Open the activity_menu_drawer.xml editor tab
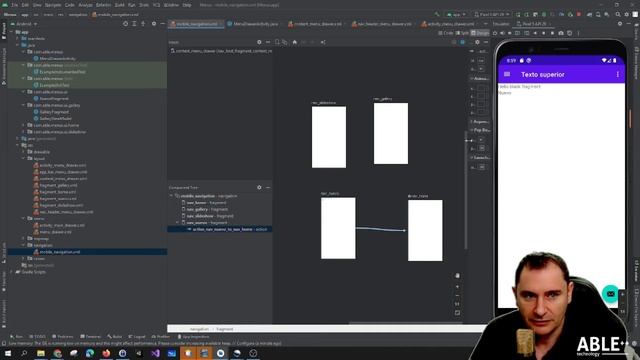 point(449,24)
